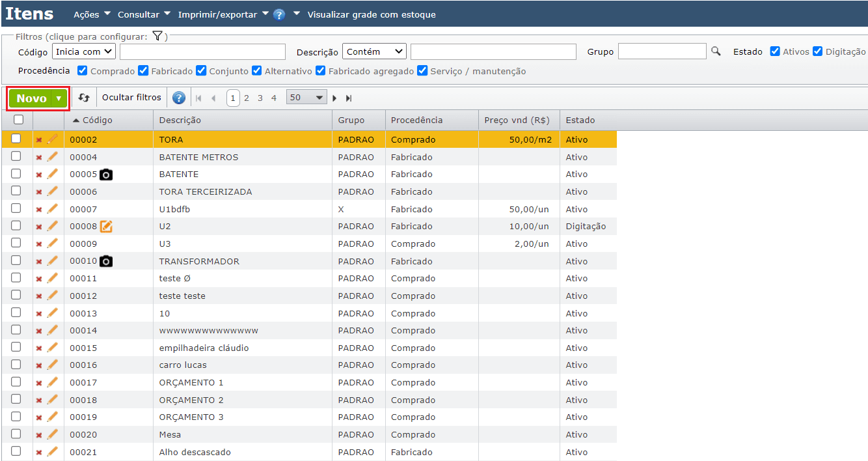
Task: Tick the checkbox for row 00004
Action: pos(16,156)
